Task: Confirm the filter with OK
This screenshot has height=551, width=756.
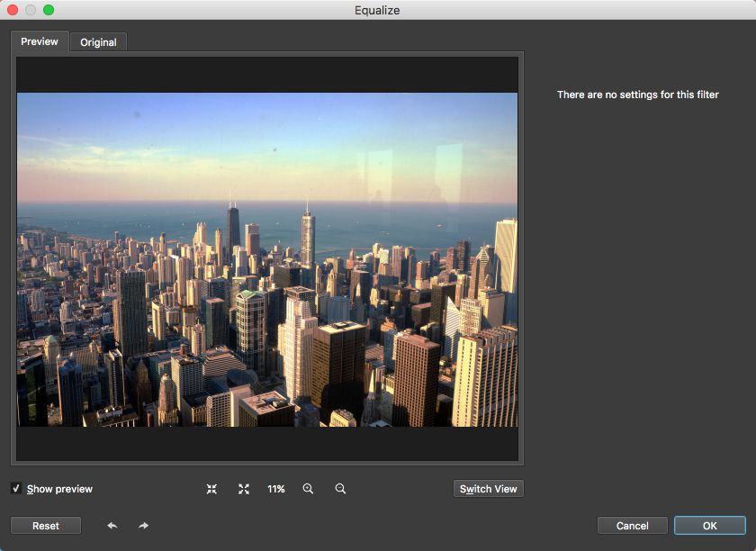Action: (x=710, y=526)
